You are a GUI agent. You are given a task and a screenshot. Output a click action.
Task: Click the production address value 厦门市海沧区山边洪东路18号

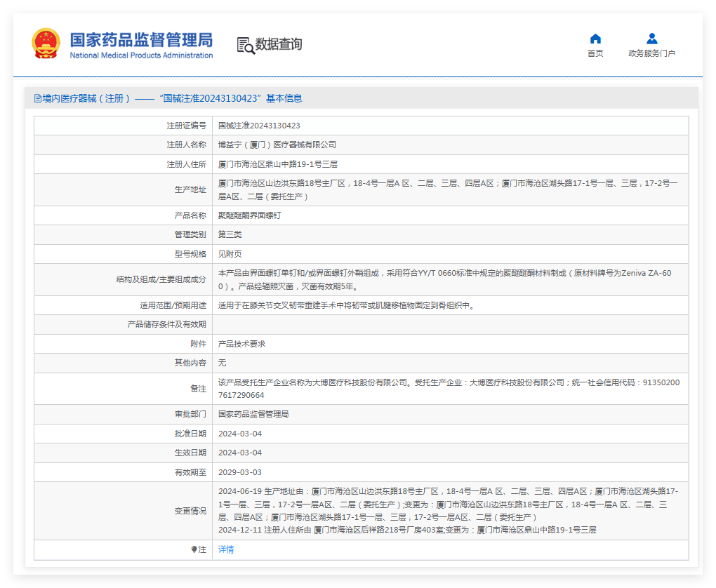448,190
